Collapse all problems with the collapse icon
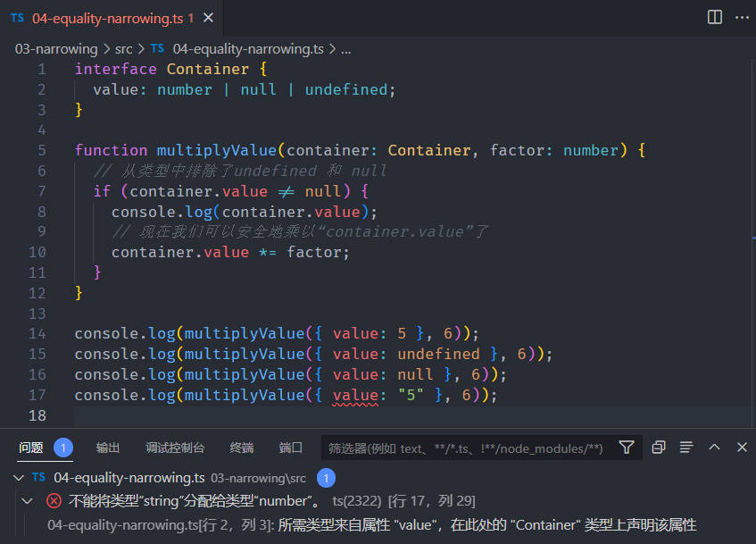Image resolution: width=756 pixels, height=544 pixels. [659, 448]
